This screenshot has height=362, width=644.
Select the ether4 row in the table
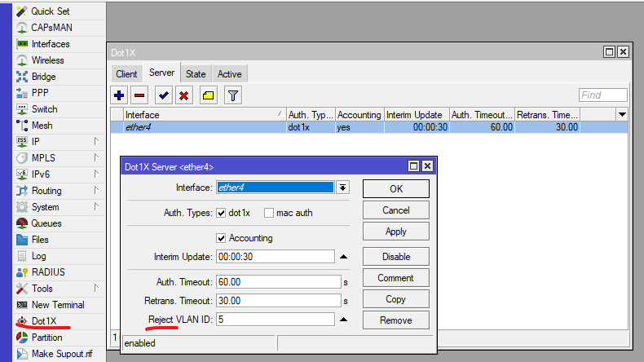368,127
